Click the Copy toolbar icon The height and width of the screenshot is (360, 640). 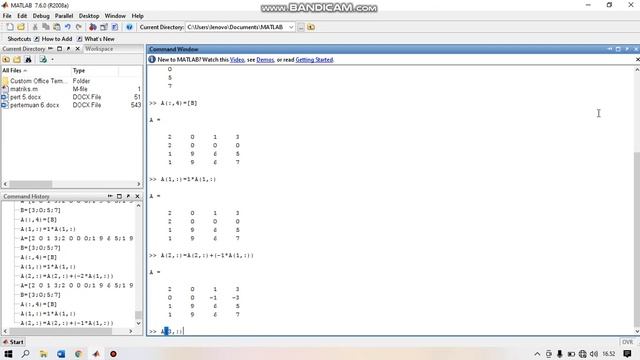point(46,27)
